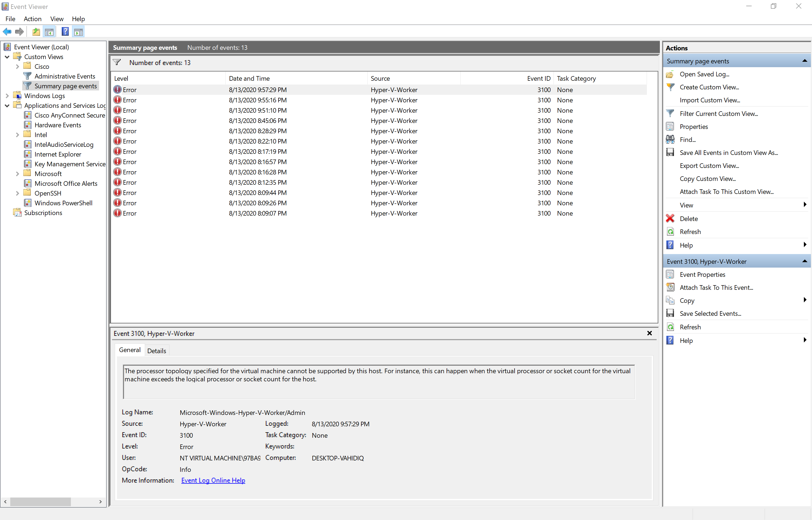Switch to the Details tab
This screenshot has height=520, width=812.
point(156,350)
